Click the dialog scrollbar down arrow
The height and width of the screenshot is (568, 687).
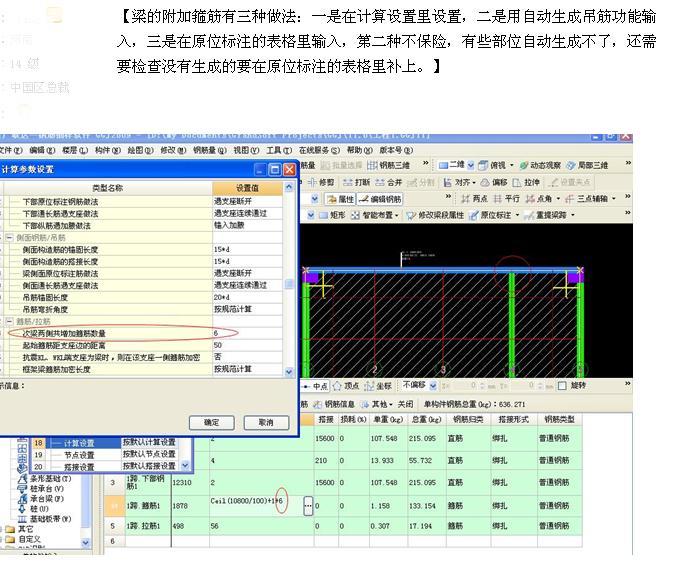[289, 372]
